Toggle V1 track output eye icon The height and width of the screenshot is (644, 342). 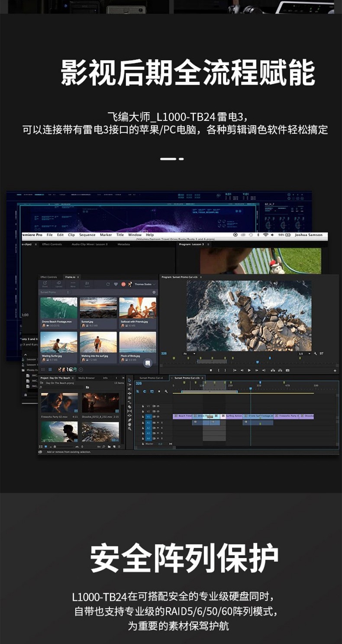coord(158,416)
